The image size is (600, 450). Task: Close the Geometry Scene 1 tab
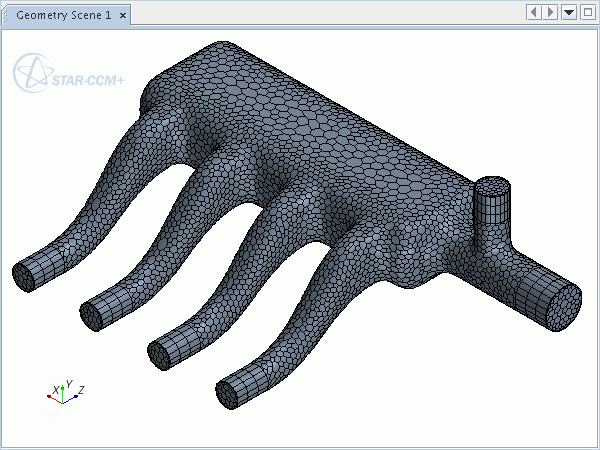(121, 13)
